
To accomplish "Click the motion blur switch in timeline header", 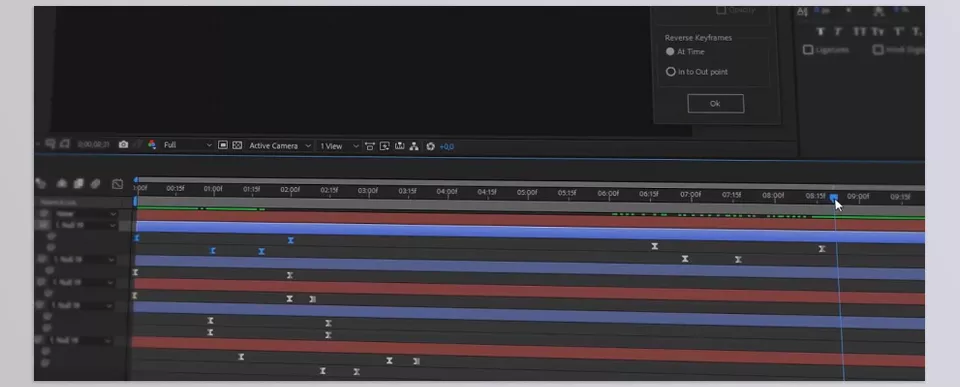I will pyautogui.click(x=95, y=184).
